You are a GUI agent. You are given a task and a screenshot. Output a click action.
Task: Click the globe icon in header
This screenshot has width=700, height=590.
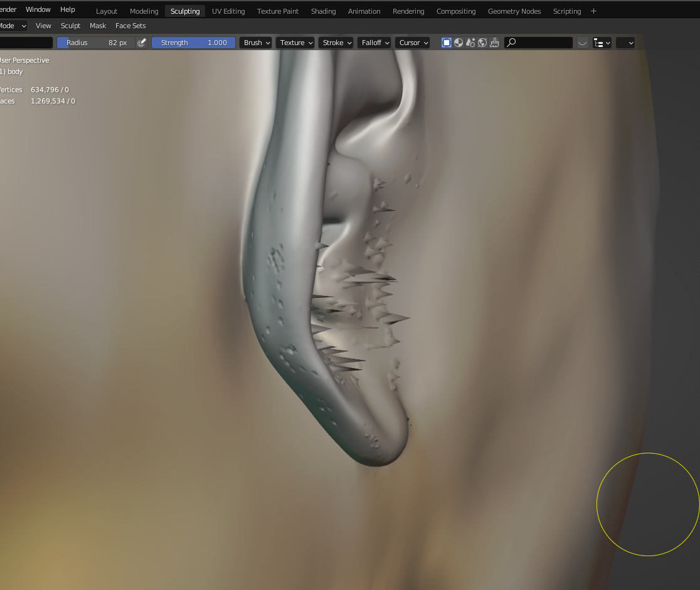pos(482,43)
